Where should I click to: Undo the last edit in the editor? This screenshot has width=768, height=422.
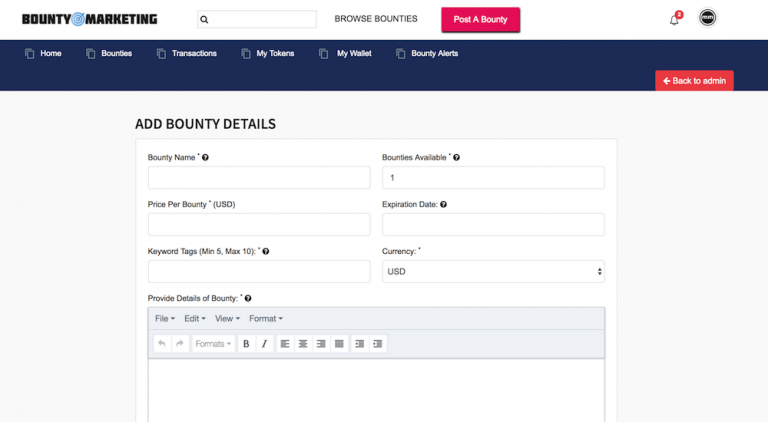(x=162, y=344)
